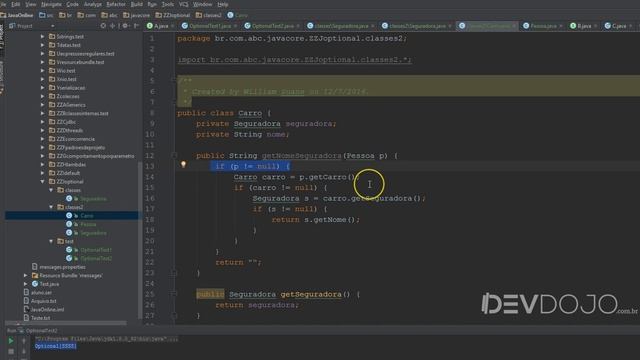Hide the Project panel with hide icon

coord(137,26)
